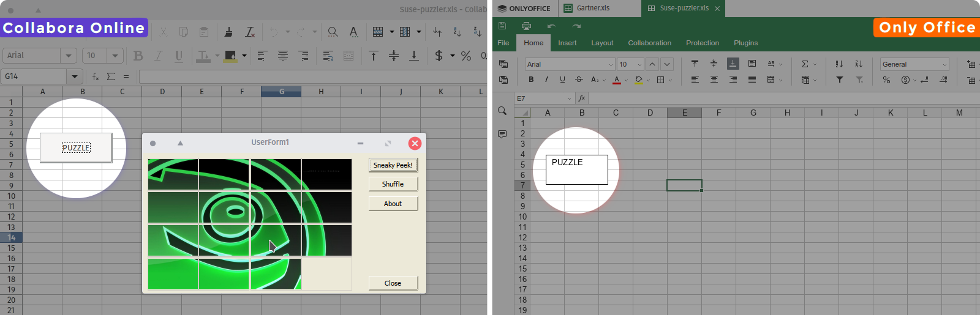Click formula input line in Collabora
980x315 pixels.
point(312,76)
